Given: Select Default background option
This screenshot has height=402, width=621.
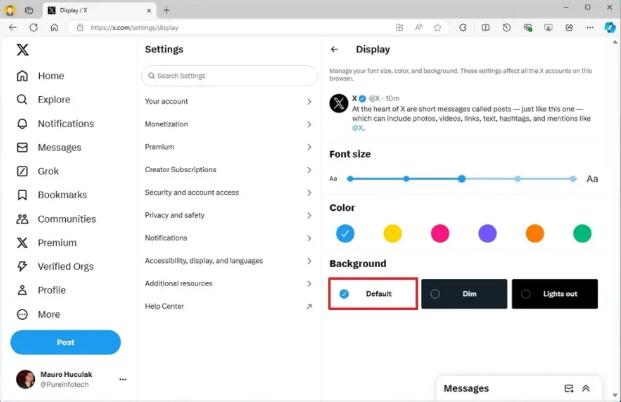Looking at the screenshot, I should coord(373,294).
